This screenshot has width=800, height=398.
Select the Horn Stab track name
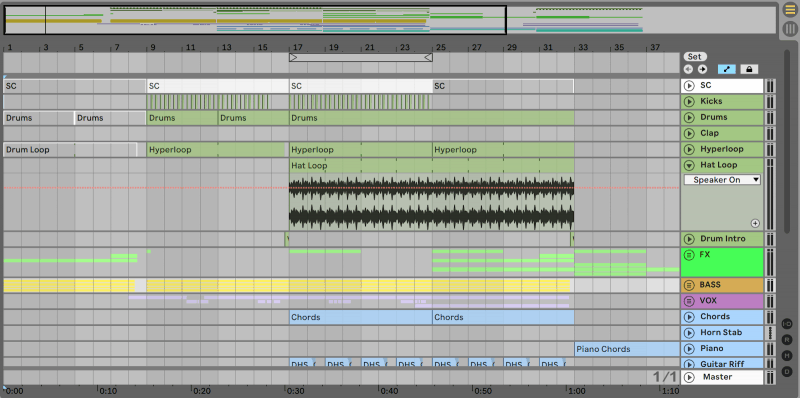(x=721, y=333)
